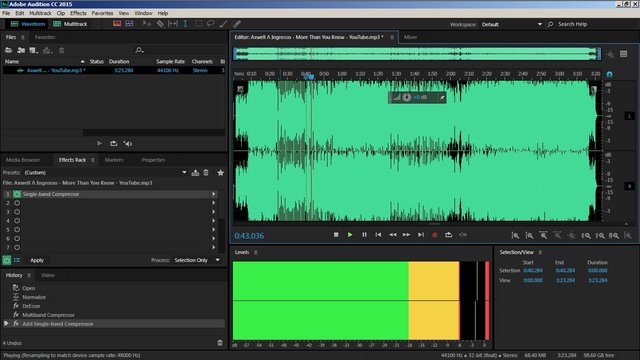
Task: Toggle power for effect slot 4
Action: [x=17, y=221]
